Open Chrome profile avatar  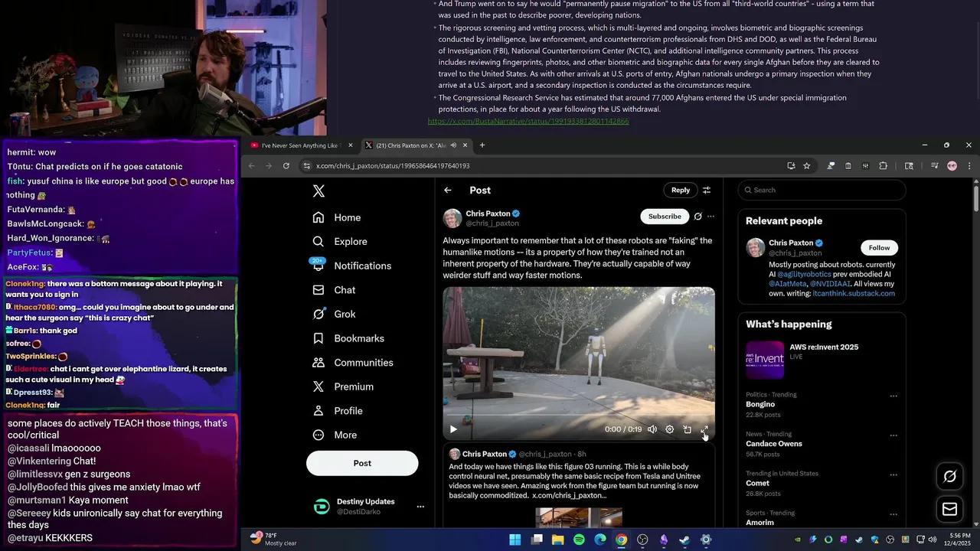952,166
